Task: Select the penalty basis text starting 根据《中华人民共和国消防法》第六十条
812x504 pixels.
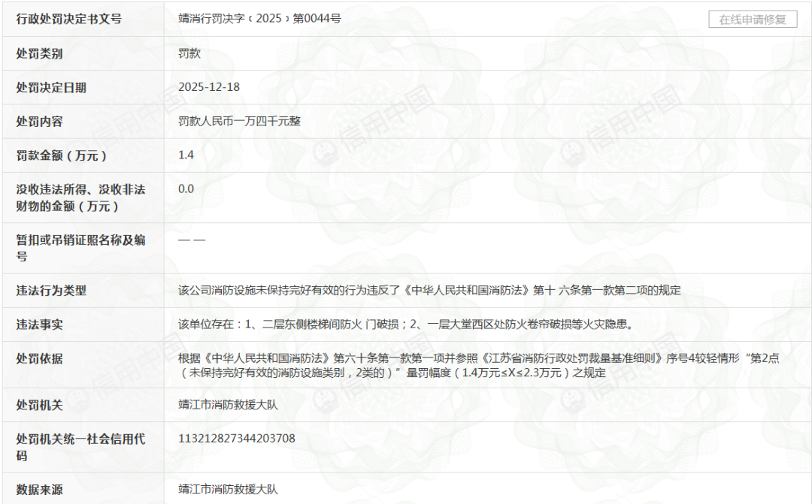Action: click(478, 365)
